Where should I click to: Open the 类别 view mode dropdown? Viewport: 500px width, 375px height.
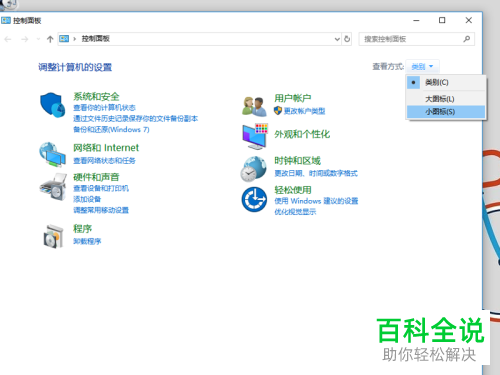(x=422, y=67)
